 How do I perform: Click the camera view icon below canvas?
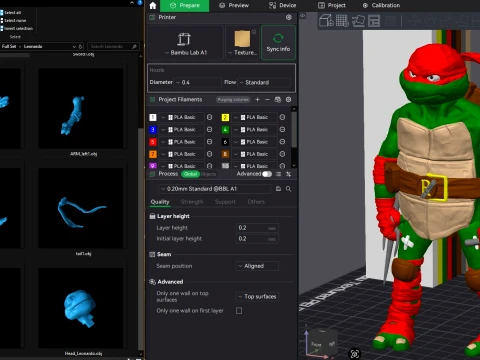pos(355,354)
